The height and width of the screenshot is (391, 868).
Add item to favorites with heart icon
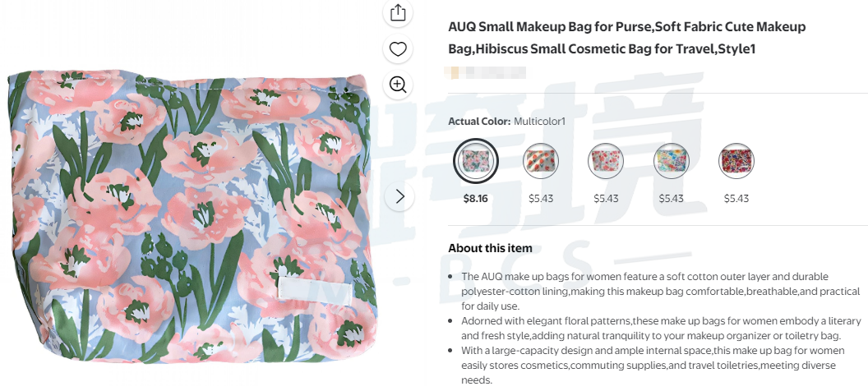398,49
